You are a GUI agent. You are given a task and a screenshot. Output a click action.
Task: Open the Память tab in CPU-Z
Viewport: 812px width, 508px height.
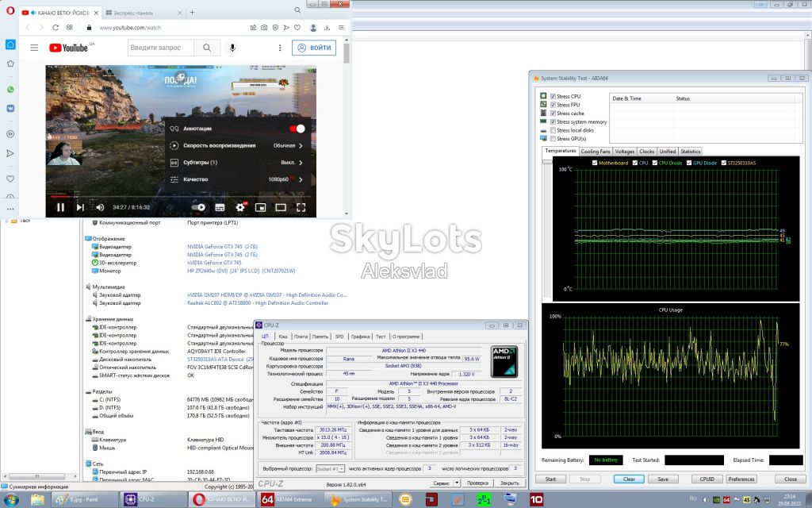(x=320, y=337)
